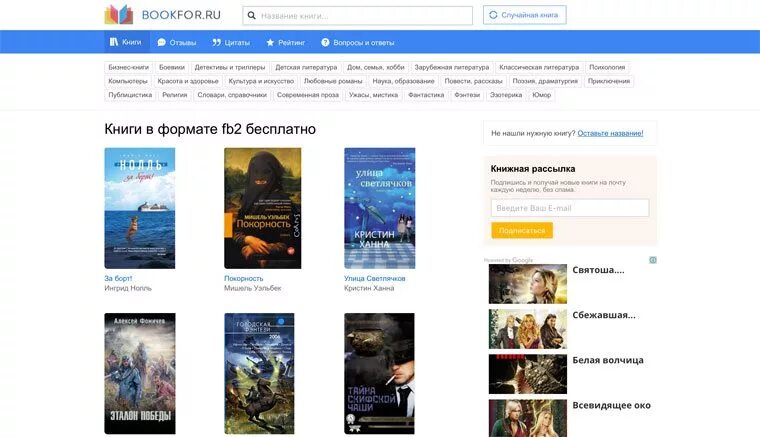Click the Сбежавшая ad thumbnail image
The height and width of the screenshot is (437, 760).
click(x=528, y=329)
